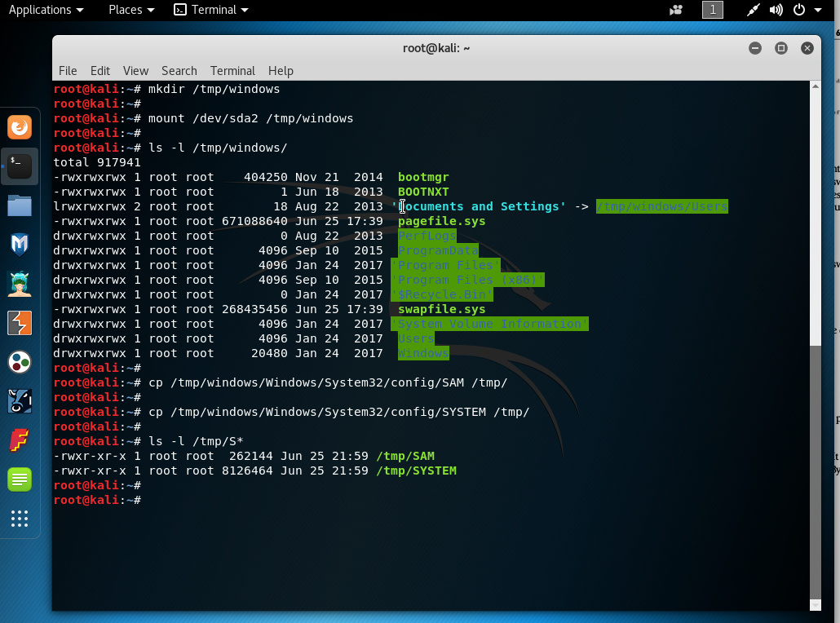Image resolution: width=840 pixels, height=623 pixels.
Task: Expand the Places dropdown menu
Action: coord(131,10)
